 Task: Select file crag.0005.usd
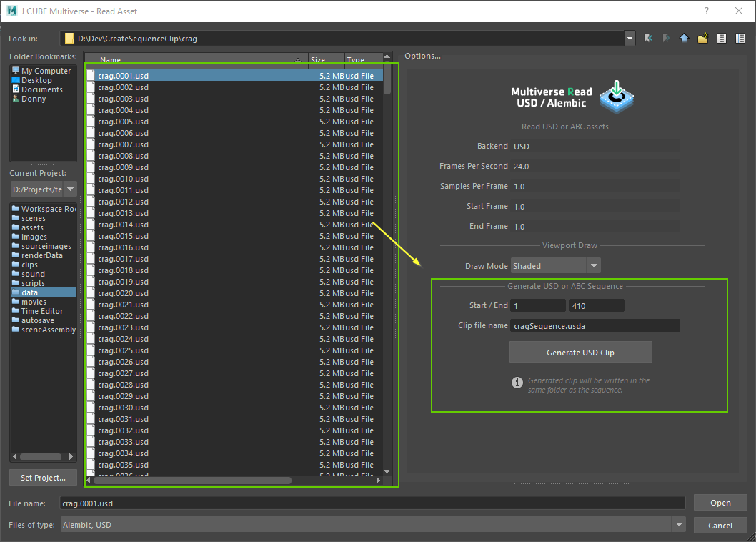pos(235,122)
